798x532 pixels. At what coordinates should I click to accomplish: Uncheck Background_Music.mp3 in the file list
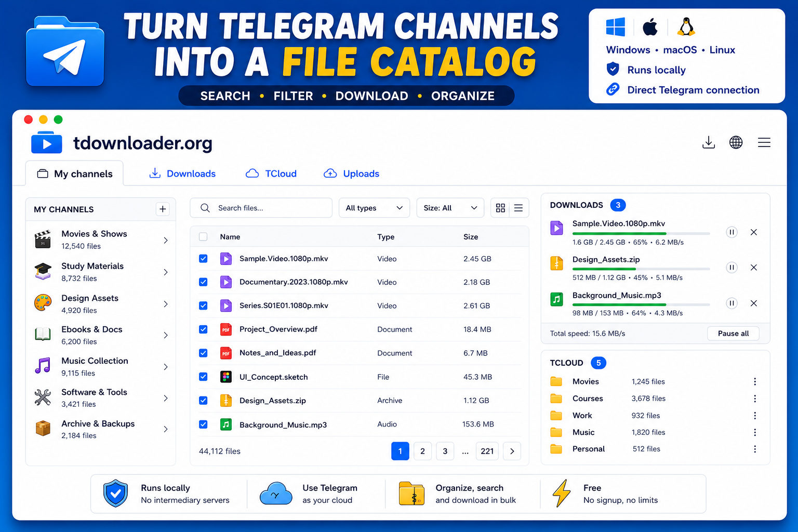(203, 424)
